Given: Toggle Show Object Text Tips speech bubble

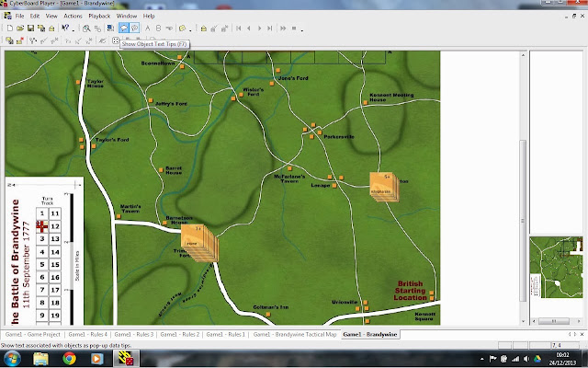Looking at the screenshot, I should point(124,29).
